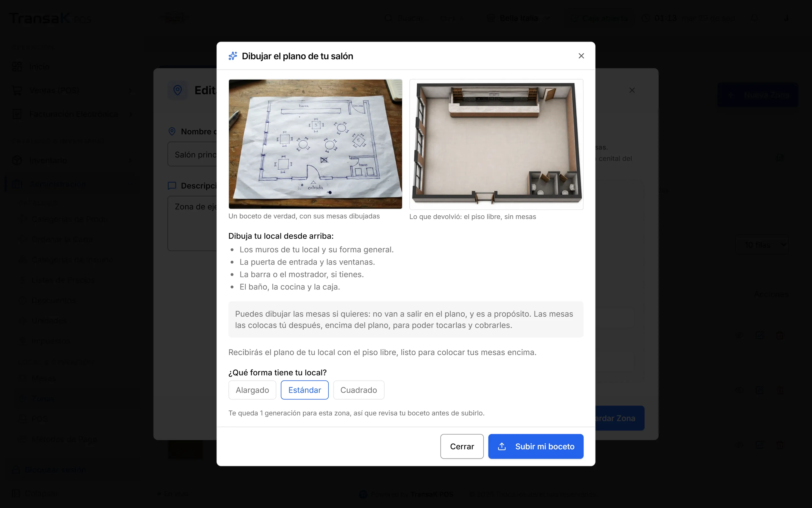Click the TransaK POS logo
The height and width of the screenshot is (508, 812).
click(50, 18)
